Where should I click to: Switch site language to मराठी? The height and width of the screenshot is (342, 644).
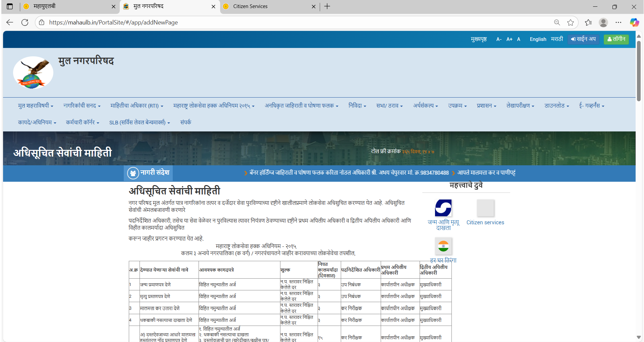pyautogui.click(x=557, y=39)
